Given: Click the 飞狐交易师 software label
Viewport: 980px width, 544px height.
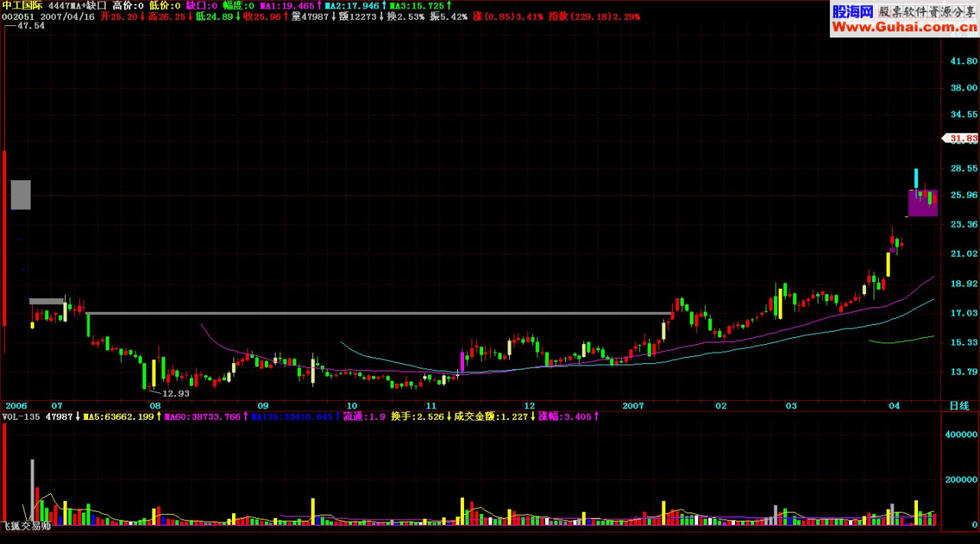Looking at the screenshot, I should pyautogui.click(x=26, y=526).
